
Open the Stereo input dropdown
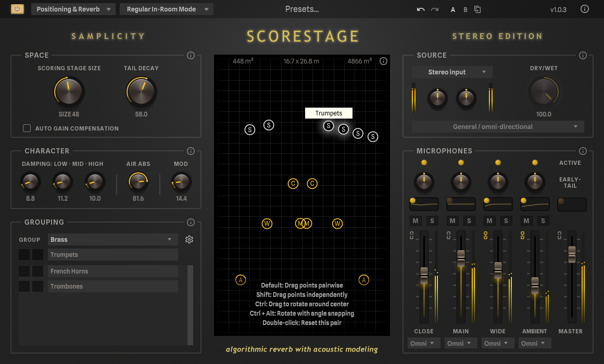pos(452,72)
